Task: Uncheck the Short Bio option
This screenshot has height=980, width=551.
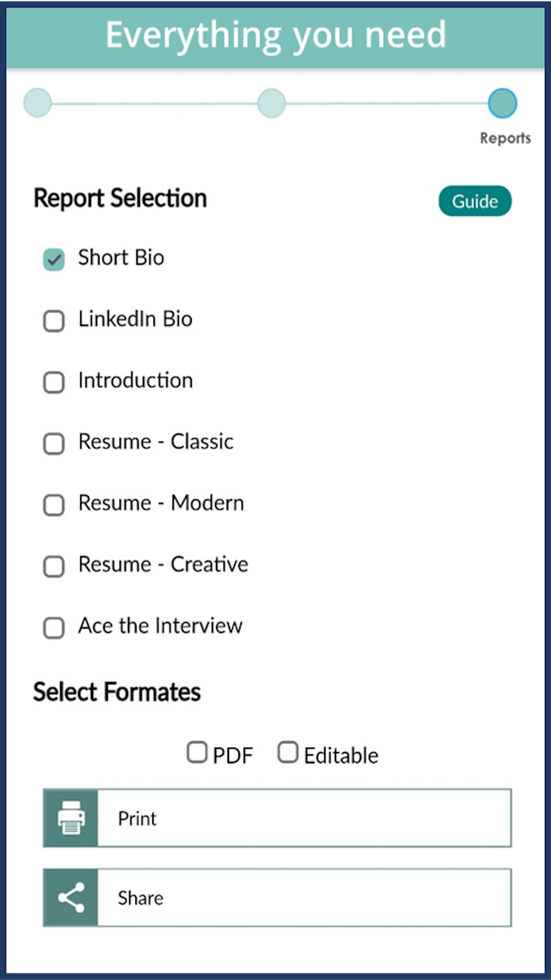Action: click(x=54, y=259)
